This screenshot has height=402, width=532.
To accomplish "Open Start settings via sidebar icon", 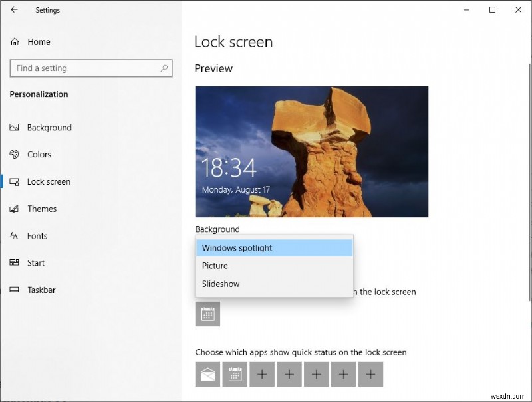I will click(x=15, y=263).
